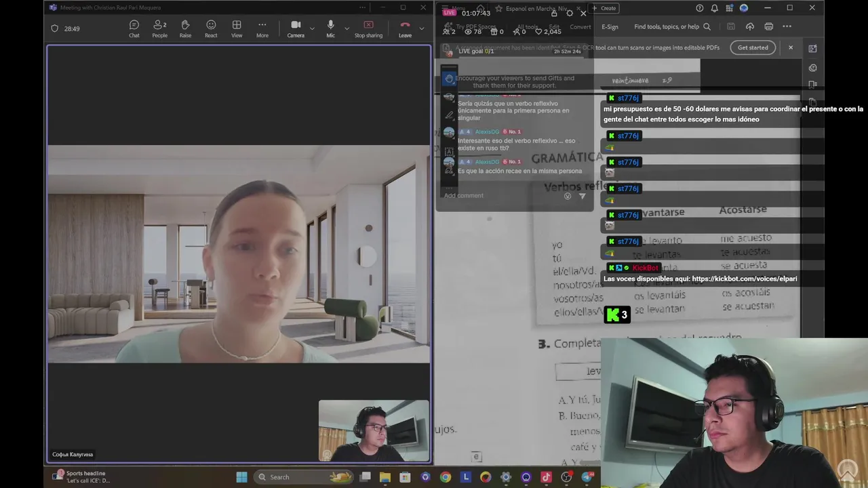The width and height of the screenshot is (868, 488).
Task: Open the Convert menu in Acrobat
Action: [x=580, y=27]
